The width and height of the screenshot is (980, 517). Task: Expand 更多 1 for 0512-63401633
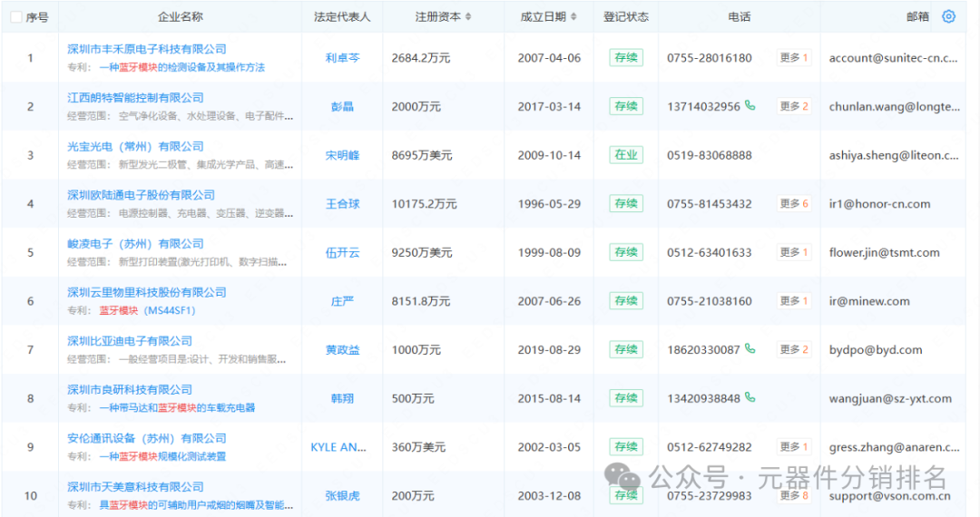794,252
